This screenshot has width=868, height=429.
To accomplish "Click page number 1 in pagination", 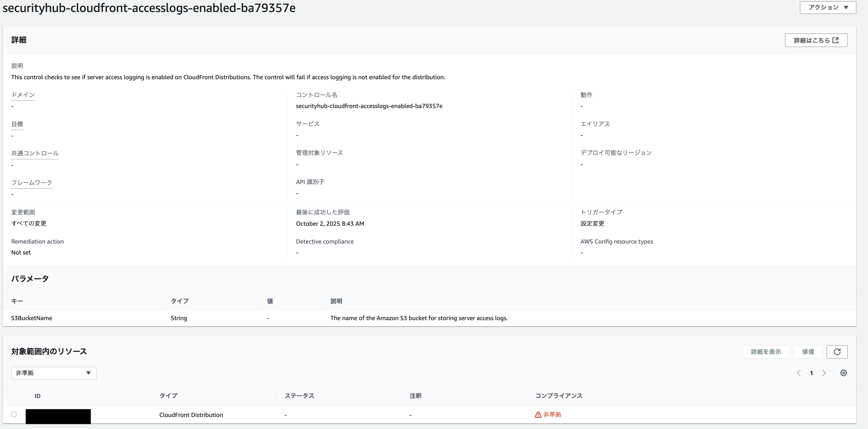I will [x=811, y=373].
